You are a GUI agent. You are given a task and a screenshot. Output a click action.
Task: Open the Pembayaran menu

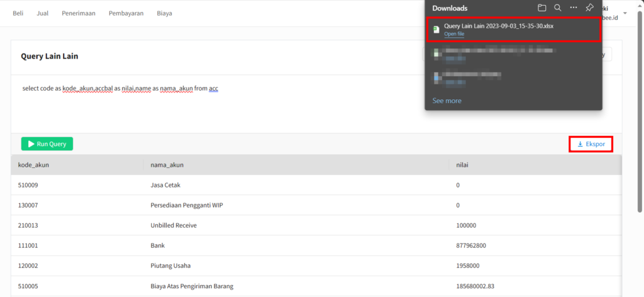pyautogui.click(x=126, y=13)
